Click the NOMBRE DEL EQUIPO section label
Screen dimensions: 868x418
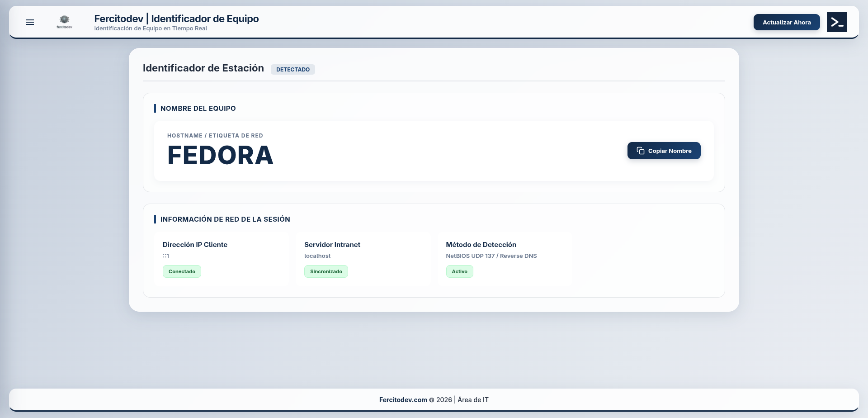tap(198, 109)
